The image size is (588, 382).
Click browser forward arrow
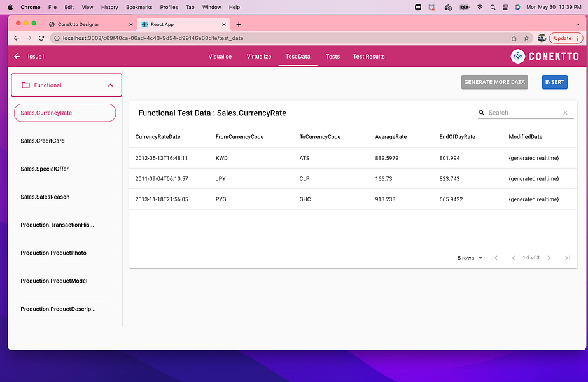tap(29, 38)
